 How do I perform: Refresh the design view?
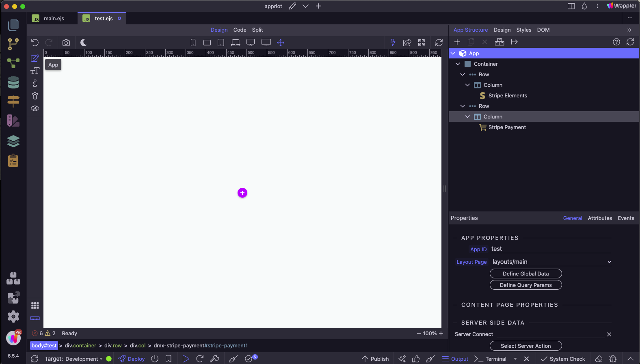point(439,43)
